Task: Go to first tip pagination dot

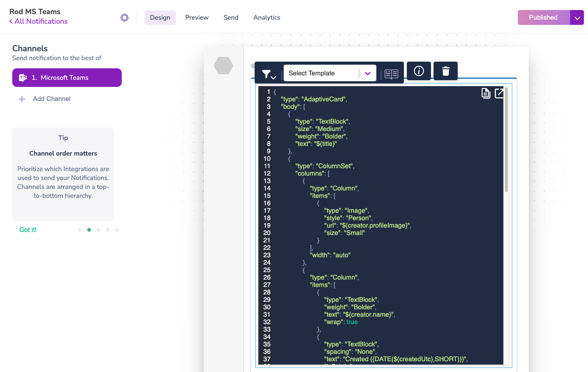Action: coord(80,230)
